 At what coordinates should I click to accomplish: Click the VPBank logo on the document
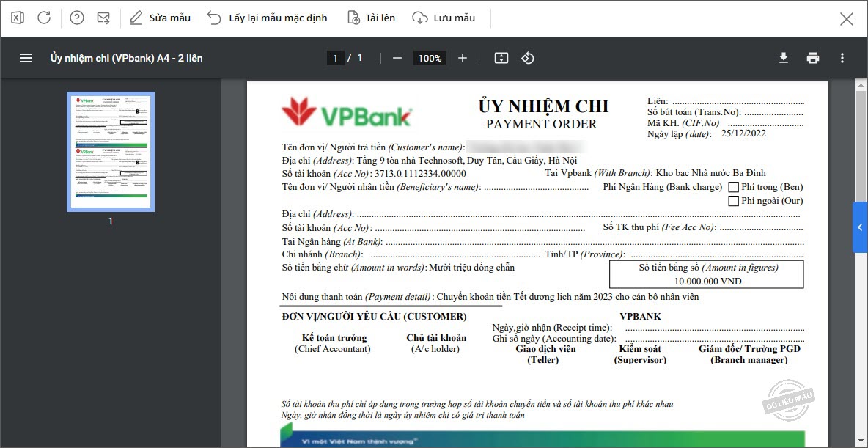347,112
